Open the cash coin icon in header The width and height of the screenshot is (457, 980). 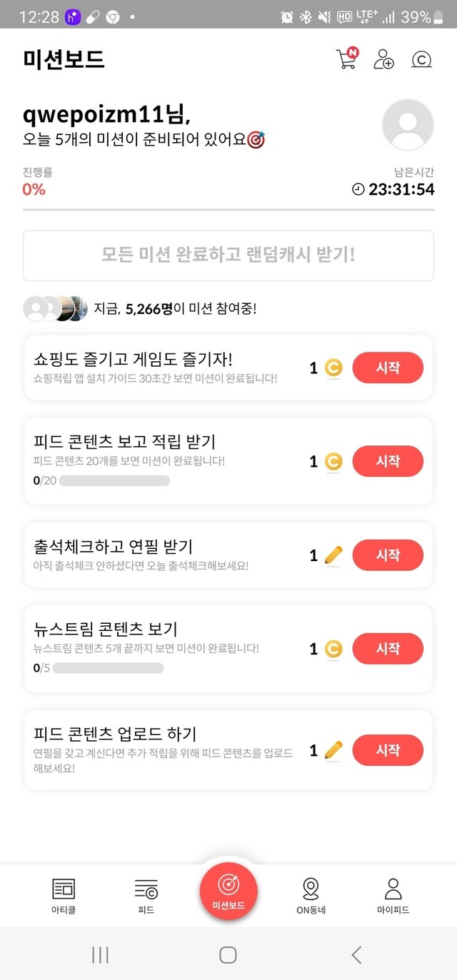pos(421,60)
